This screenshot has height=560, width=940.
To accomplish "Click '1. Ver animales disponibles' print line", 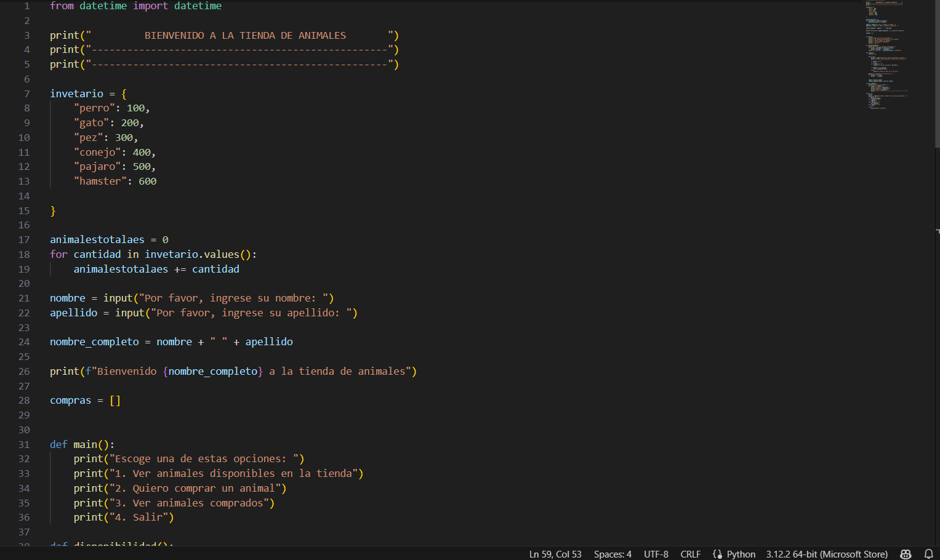I will click(219, 474).
